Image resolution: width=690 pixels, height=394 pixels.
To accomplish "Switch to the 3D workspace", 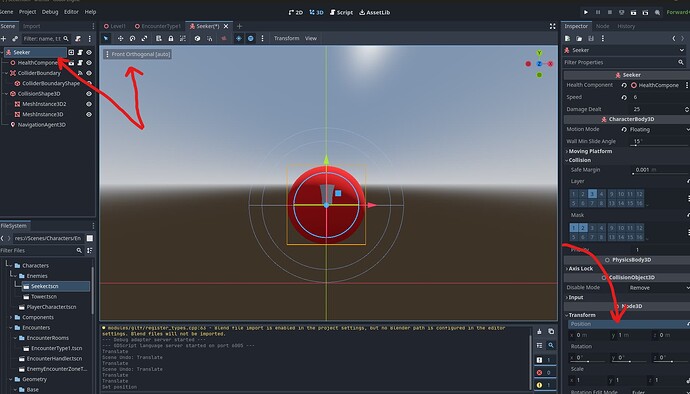I will tap(316, 12).
